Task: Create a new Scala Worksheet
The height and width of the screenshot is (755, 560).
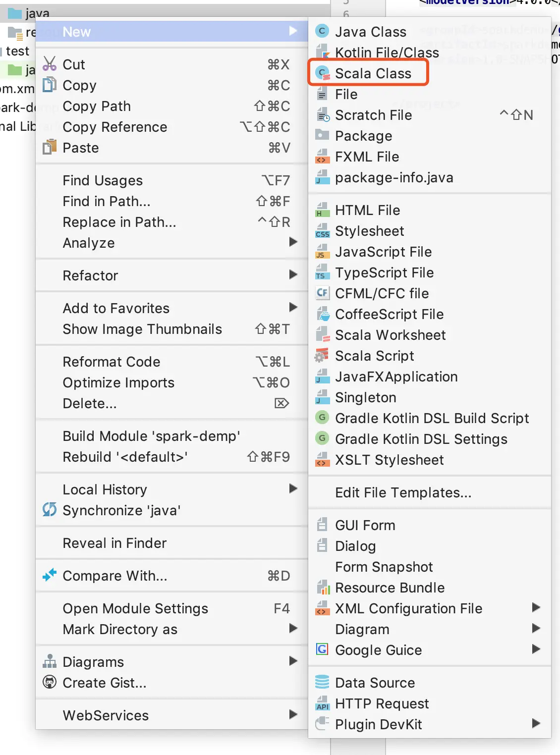Action: coord(390,335)
